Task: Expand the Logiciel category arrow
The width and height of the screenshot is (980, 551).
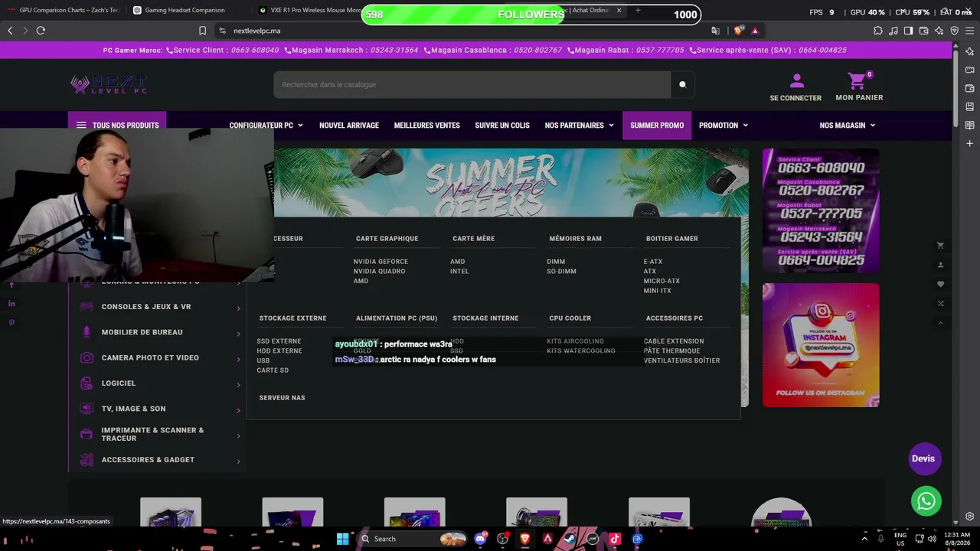Action: click(238, 385)
